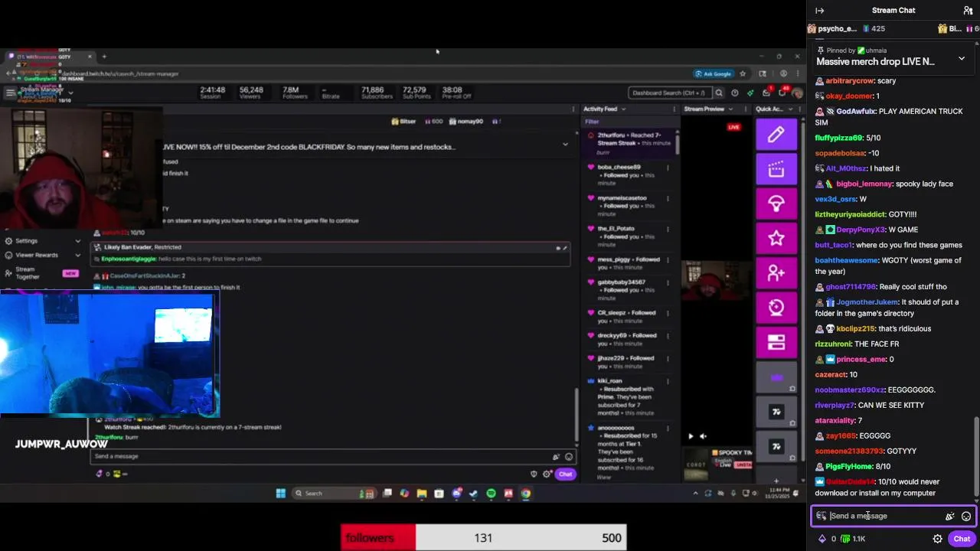This screenshot has width=980, height=551.
Task: Open chat settings gear in Stream Chat
Action: pos(937,539)
